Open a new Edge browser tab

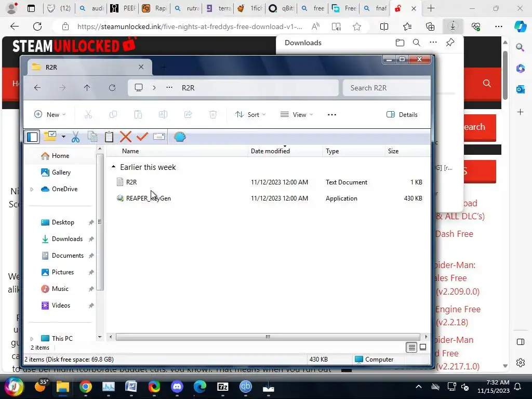[431, 8]
